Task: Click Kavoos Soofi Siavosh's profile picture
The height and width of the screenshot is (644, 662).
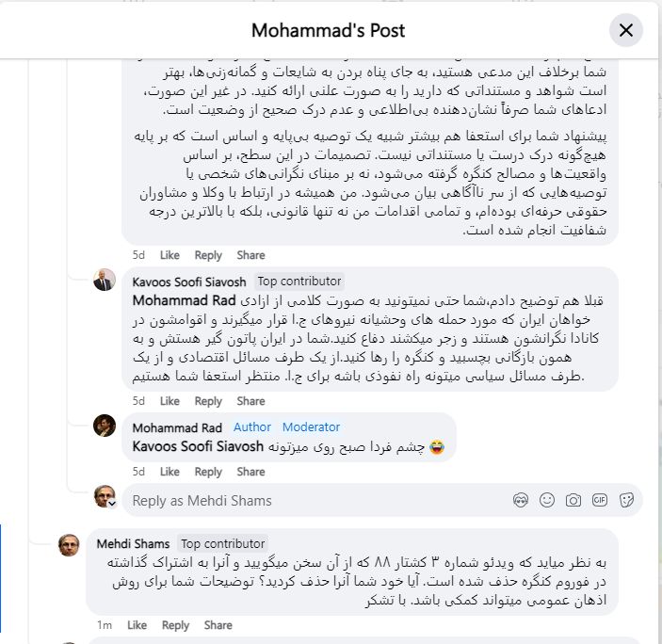Action: (x=105, y=281)
